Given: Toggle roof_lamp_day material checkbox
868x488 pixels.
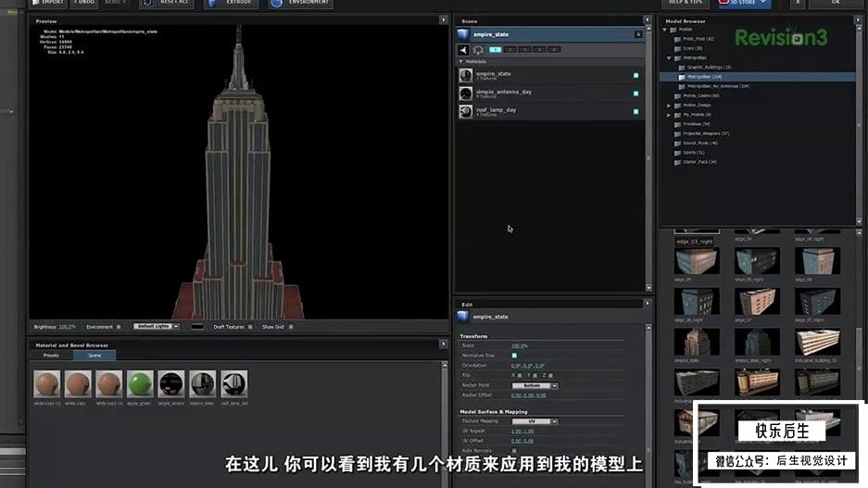Looking at the screenshot, I should coord(635,112).
